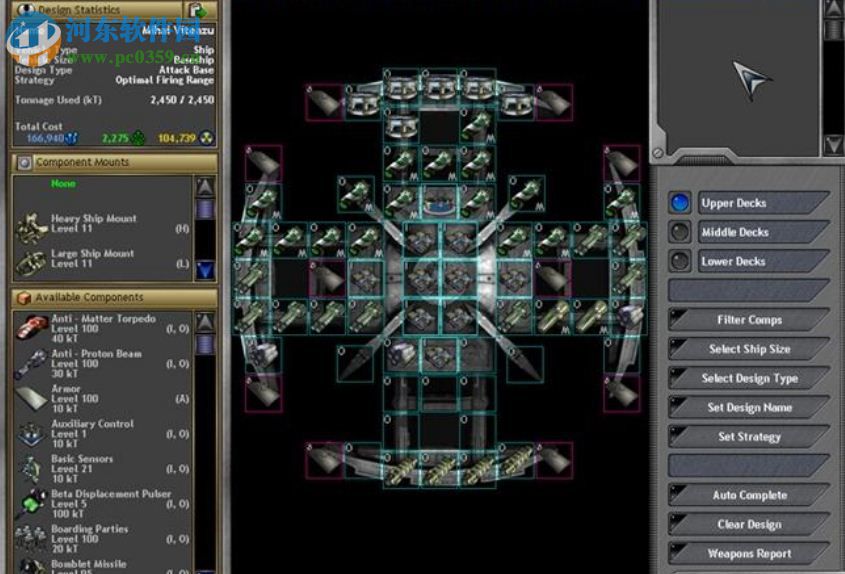845x574 pixels.
Task: Click the Set Design Name button
Action: tap(749, 407)
